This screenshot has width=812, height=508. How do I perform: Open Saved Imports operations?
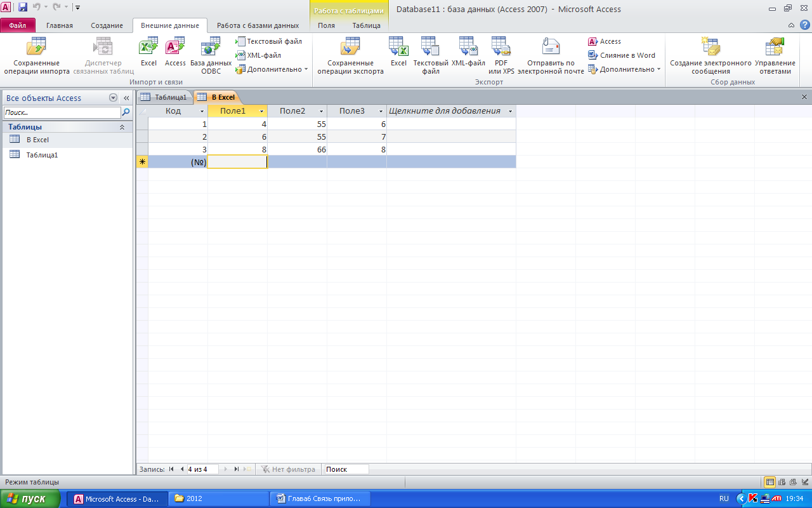[36, 56]
